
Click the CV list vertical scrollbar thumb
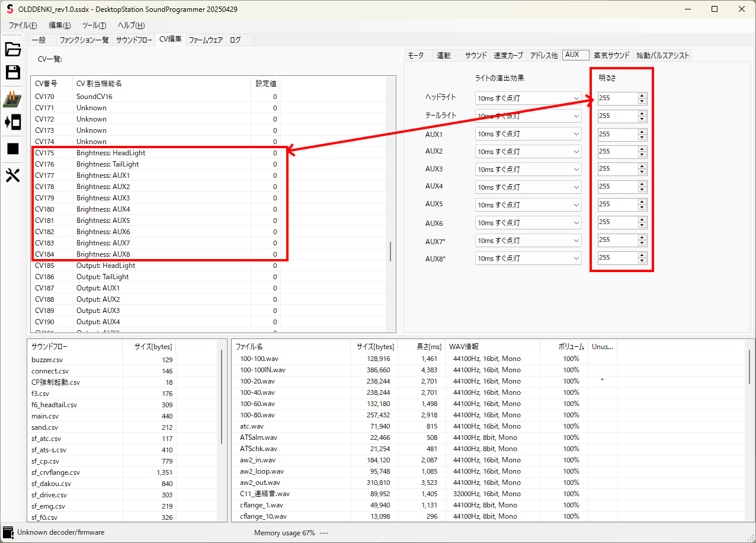[390, 251]
